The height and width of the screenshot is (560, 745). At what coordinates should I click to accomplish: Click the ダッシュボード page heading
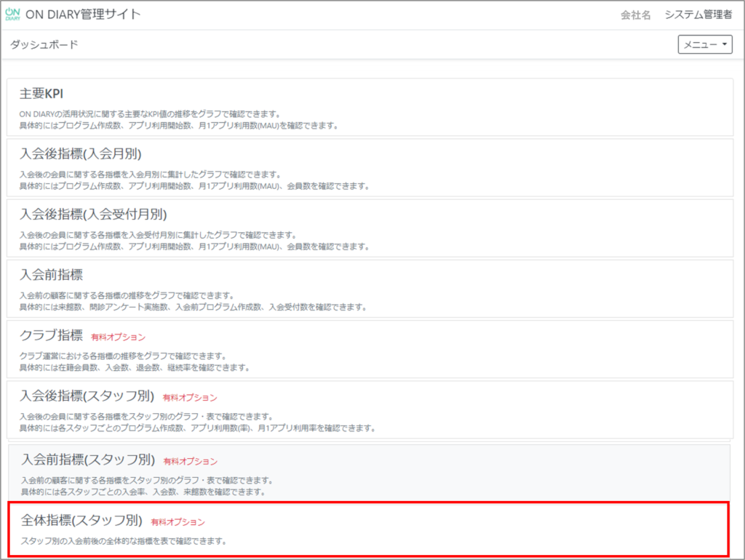tap(44, 45)
